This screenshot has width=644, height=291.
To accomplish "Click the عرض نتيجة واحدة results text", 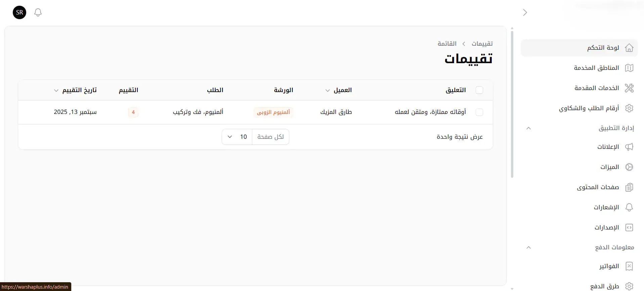I will (x=460, y=137).
